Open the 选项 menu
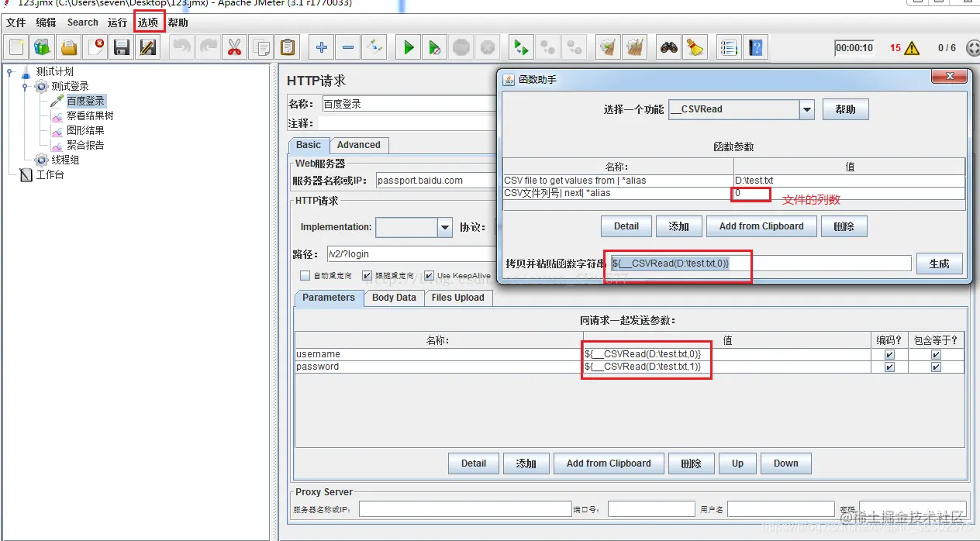 pyautogui.click(x=148, y=22)
